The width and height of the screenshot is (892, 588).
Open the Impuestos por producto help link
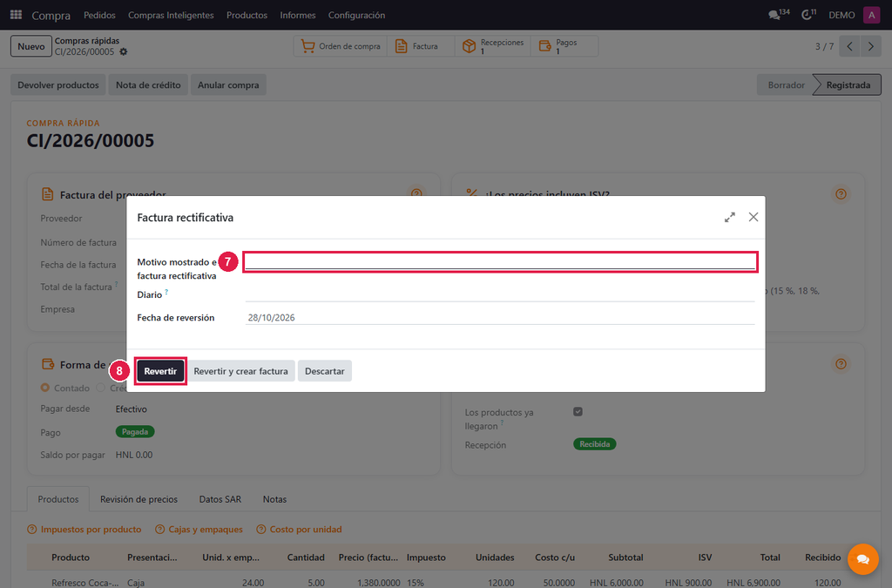84,530
